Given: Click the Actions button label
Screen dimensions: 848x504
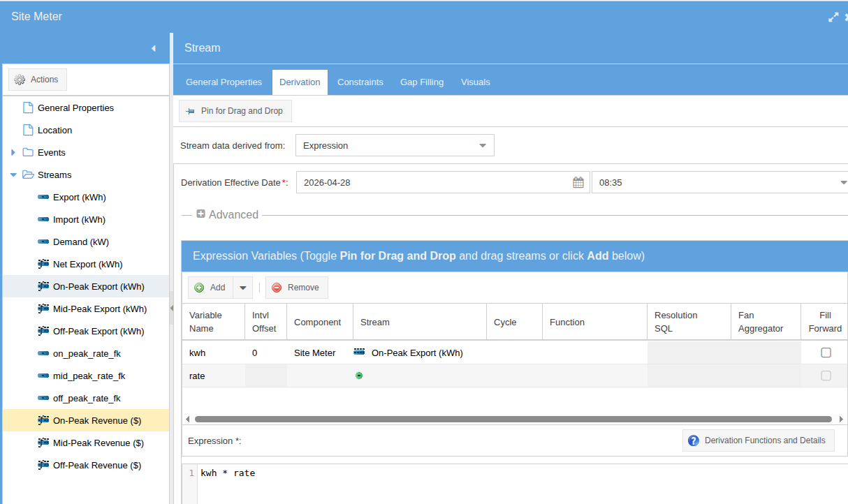Looking at the screenshot, I should (44, 80).
